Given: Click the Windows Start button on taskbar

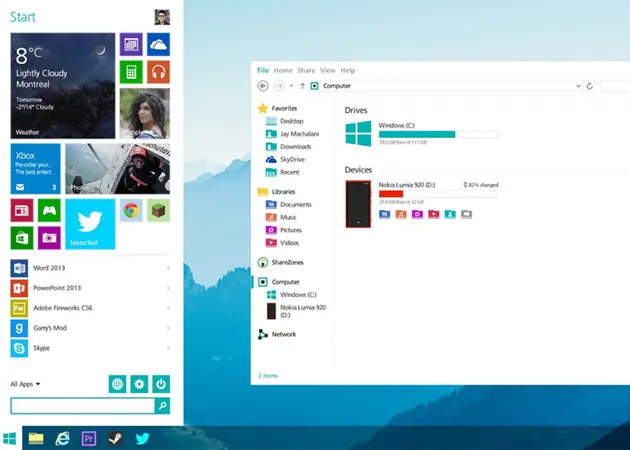Looking at the screenshot, I should [9, 438].
